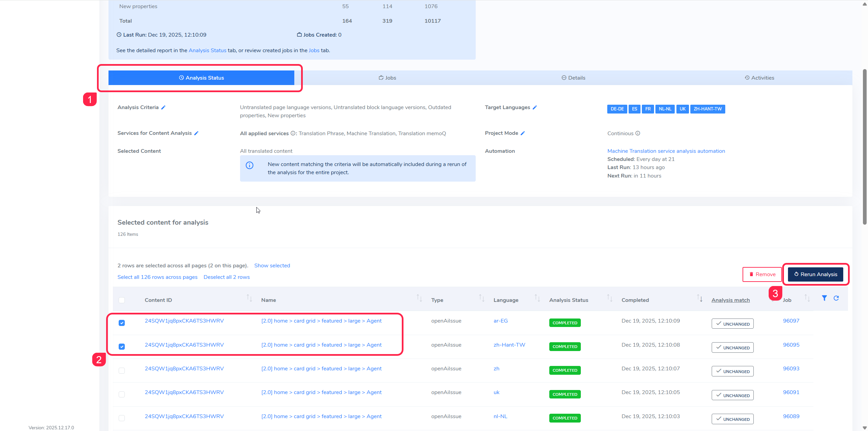Select all 126 rows across pages
The width and height of the screenshot is (868, 431).
coord(157,277)
